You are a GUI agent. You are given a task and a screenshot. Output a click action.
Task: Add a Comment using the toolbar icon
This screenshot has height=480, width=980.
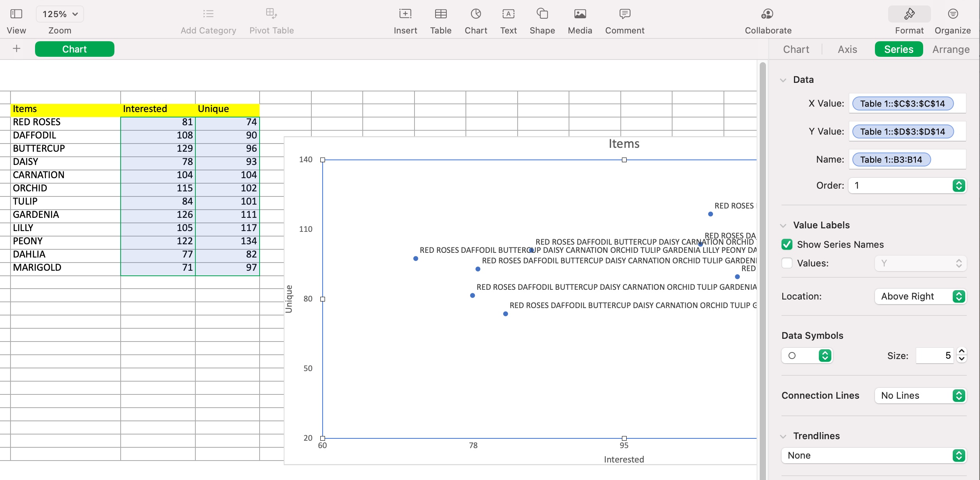(624, 14)
